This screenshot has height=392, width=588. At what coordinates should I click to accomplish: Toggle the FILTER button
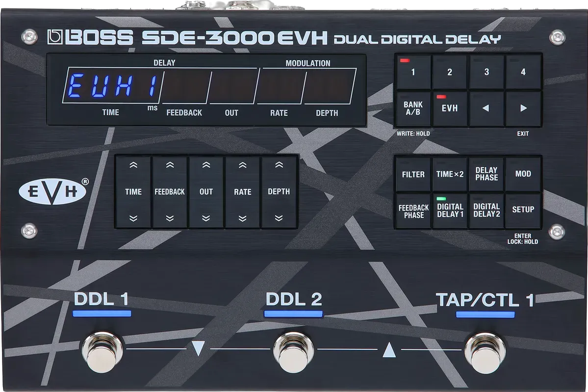click(x=413, y=174)
